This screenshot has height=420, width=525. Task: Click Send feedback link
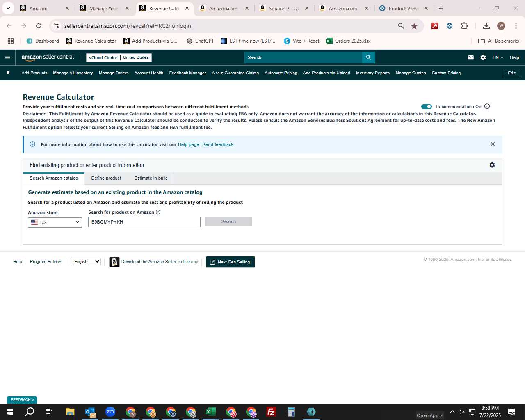(218, 144)
